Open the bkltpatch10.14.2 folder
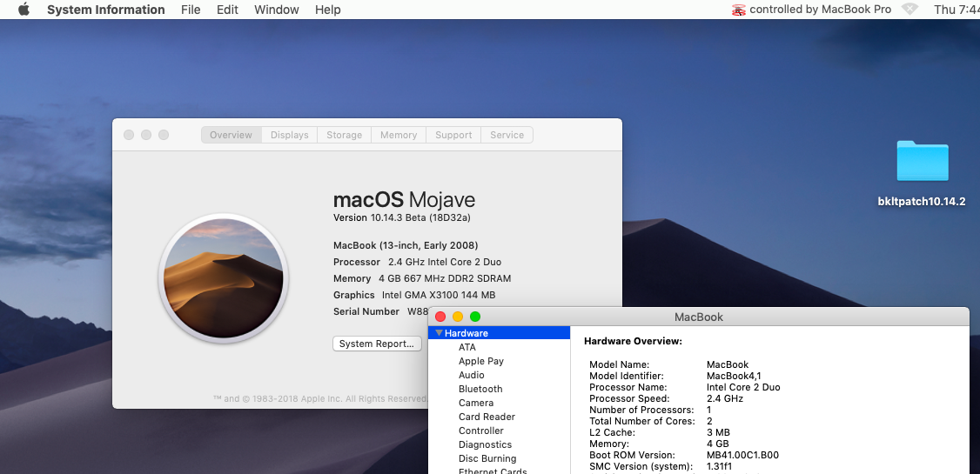This screenshot has height=474, width=980. pos(922,162)
